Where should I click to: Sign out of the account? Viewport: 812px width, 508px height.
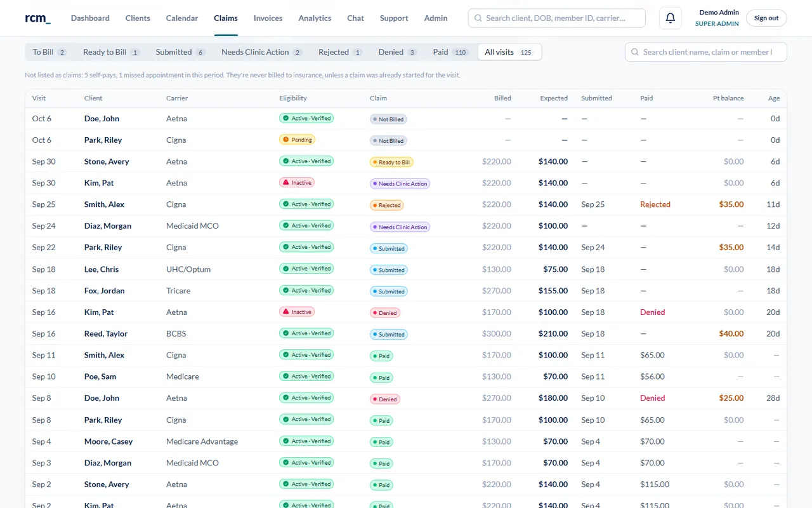click(766, 18)
